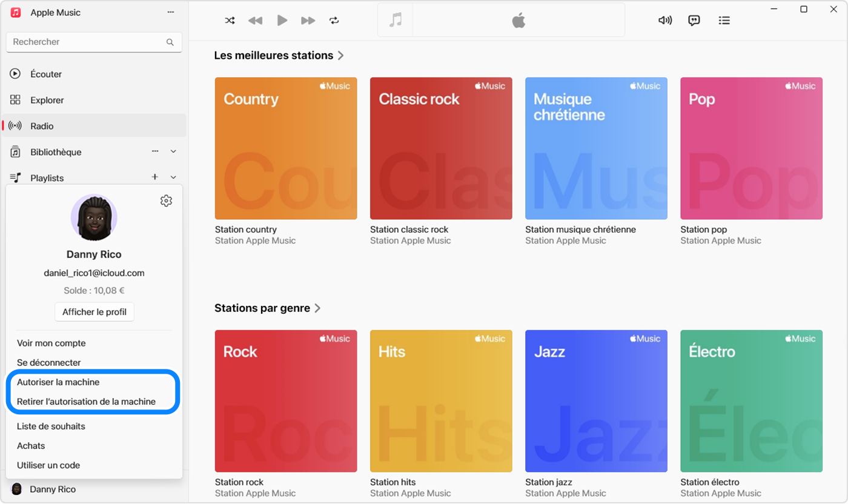848x504 pixels.
Task: Click the Station country title text
Action: [x=246, y=230]
